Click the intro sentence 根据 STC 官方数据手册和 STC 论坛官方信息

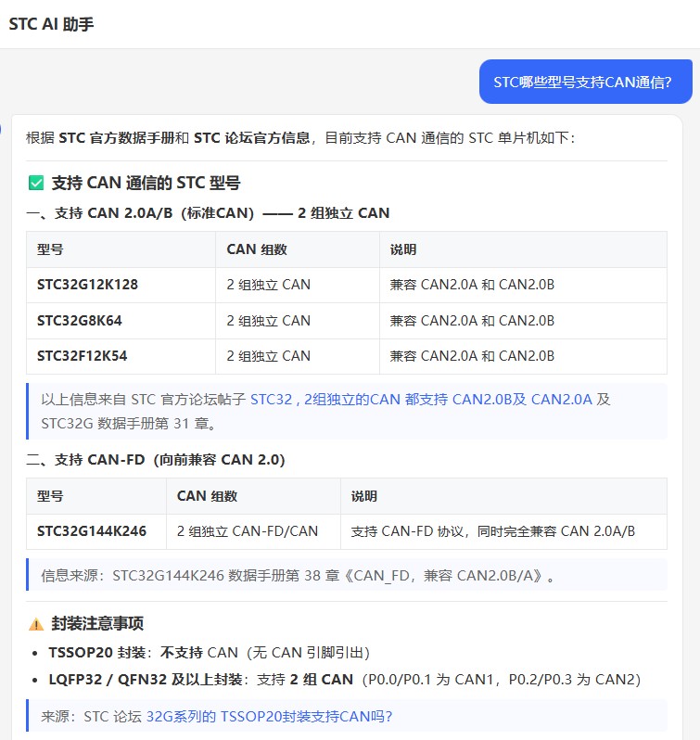pos(300,138)
